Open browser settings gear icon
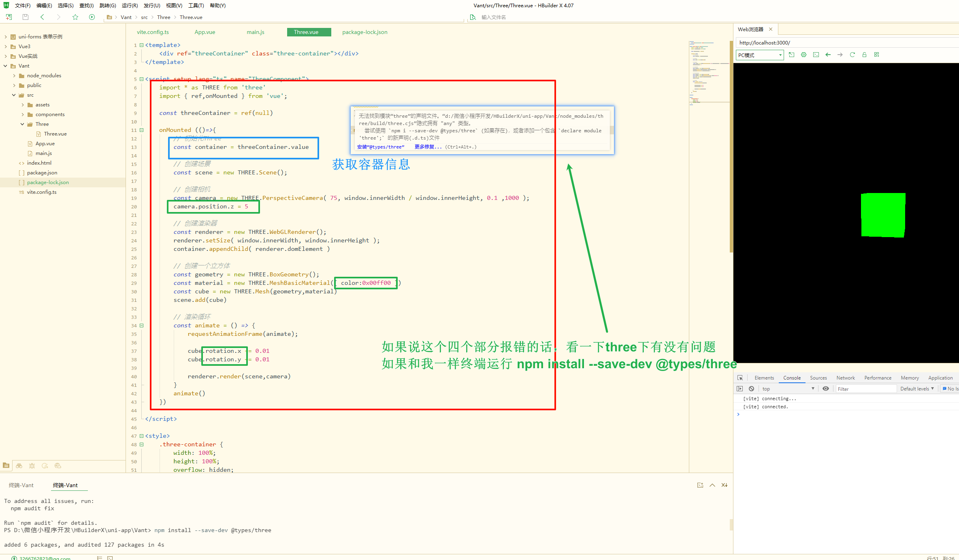 click(x=803, y=55)
